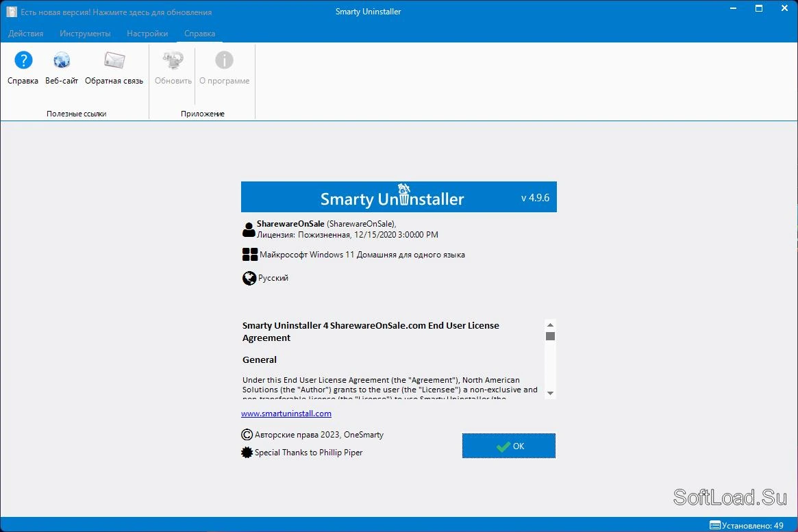Minimize the Smarty Uninstaller window
This screenshot has width=798, height=532.
point(734,9)
